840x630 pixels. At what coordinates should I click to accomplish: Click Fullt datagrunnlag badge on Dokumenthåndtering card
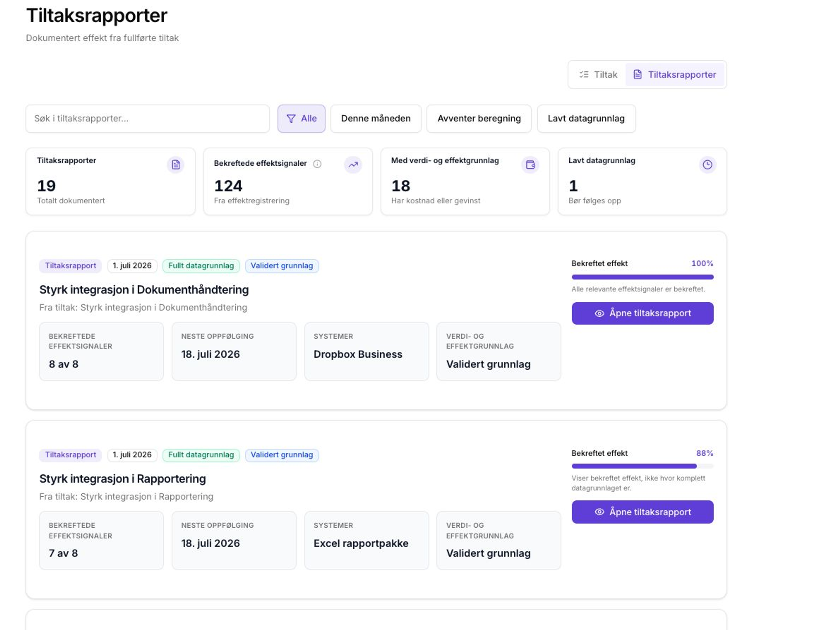201,266
